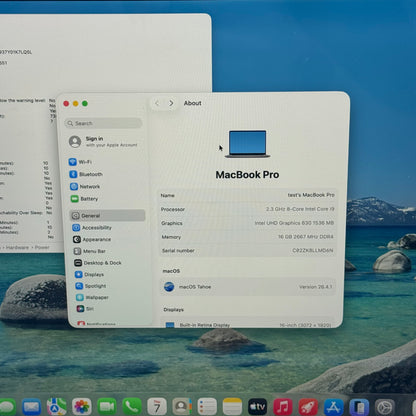Screen dimensions: 416x416
Task: Open Menu Bar settings in the sidebar
Action: click(x=90, y=251)
